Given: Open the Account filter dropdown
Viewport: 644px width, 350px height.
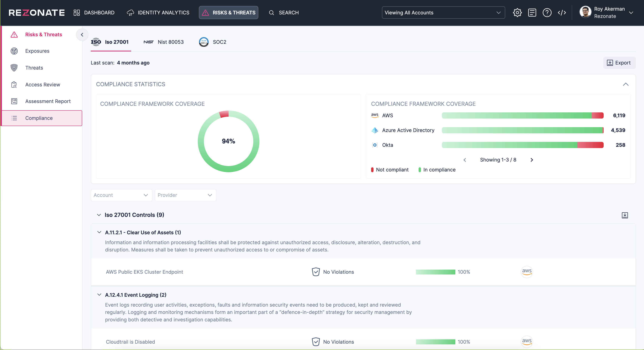Looking at the screenshot, I should click(121, 195).
